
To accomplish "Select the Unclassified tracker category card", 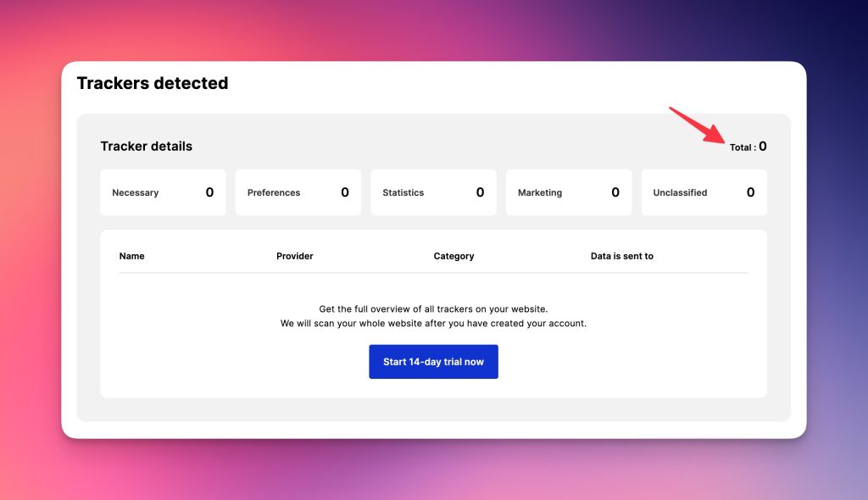I will [704, 192].
